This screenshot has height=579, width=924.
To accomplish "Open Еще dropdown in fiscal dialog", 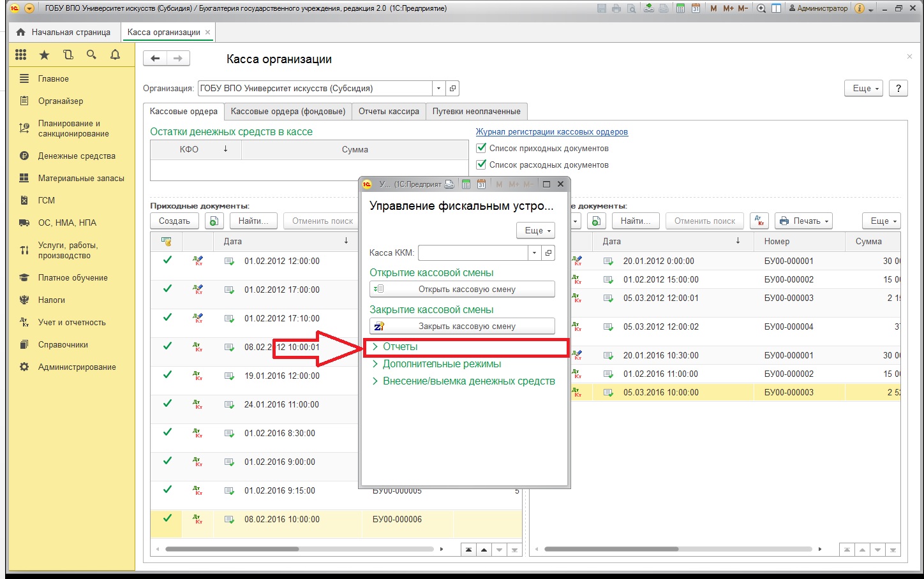I will pyautogui.click(x=535, y=230).
